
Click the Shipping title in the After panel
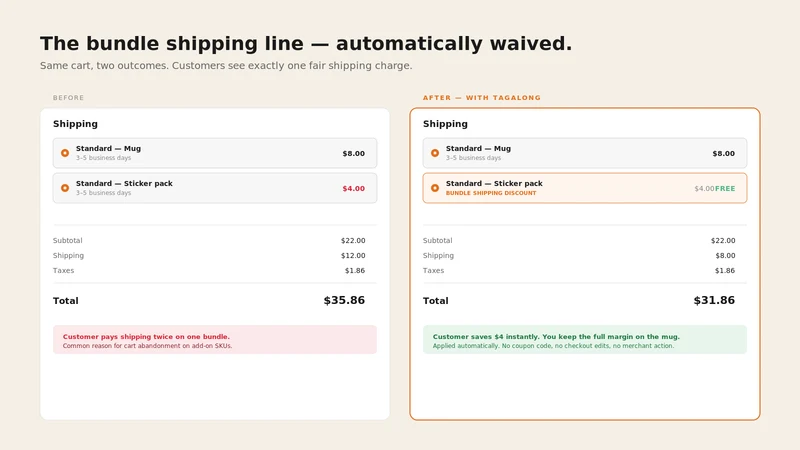(x=445, y=124)
